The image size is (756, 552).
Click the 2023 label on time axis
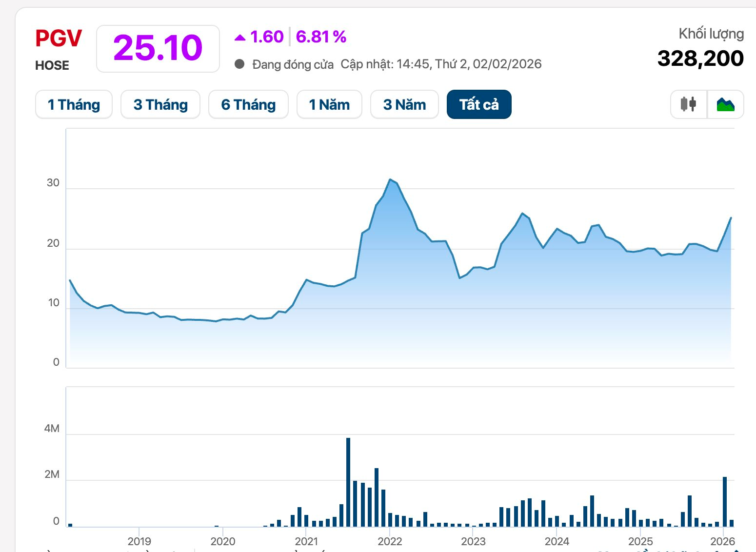[x=473, y=541]
